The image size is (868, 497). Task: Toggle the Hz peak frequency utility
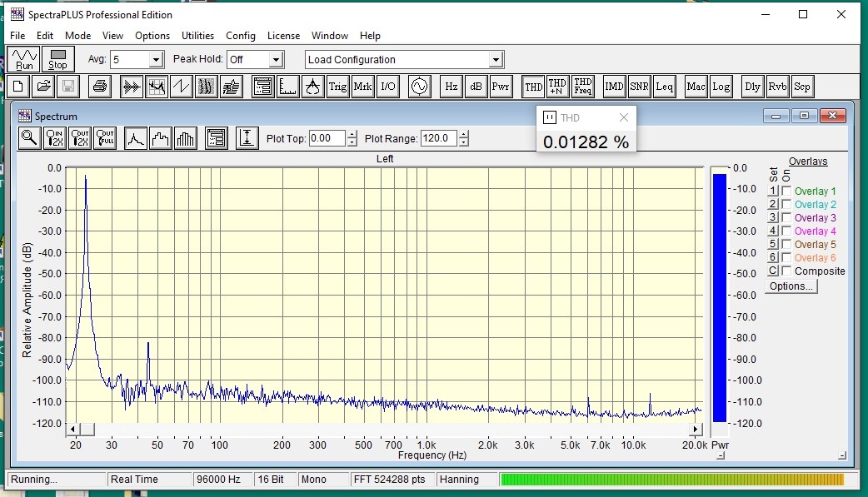click(451, 87)
